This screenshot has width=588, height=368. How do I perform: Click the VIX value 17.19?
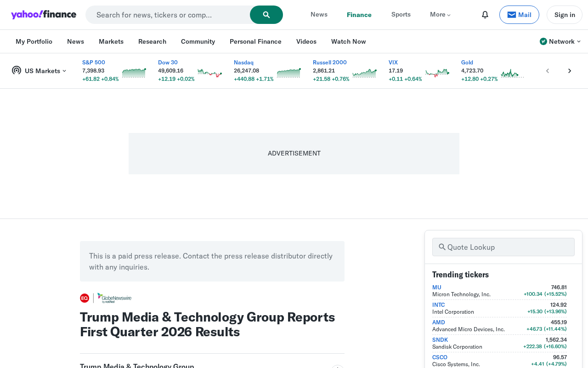click(396, 71)
